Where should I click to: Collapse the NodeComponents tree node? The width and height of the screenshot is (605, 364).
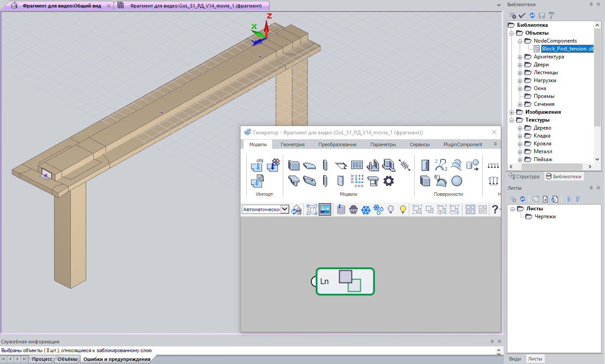coord(520,41)
